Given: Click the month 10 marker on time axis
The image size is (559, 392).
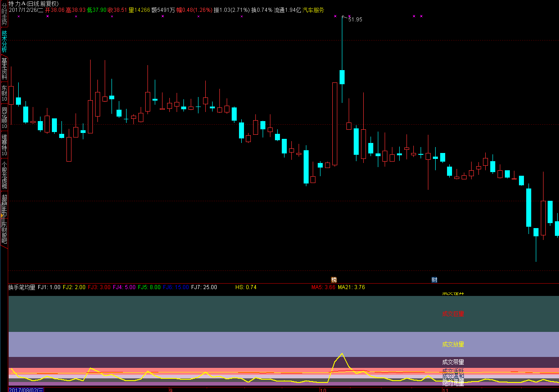Looking at the screenshot, I should click(x=323, y=390).
